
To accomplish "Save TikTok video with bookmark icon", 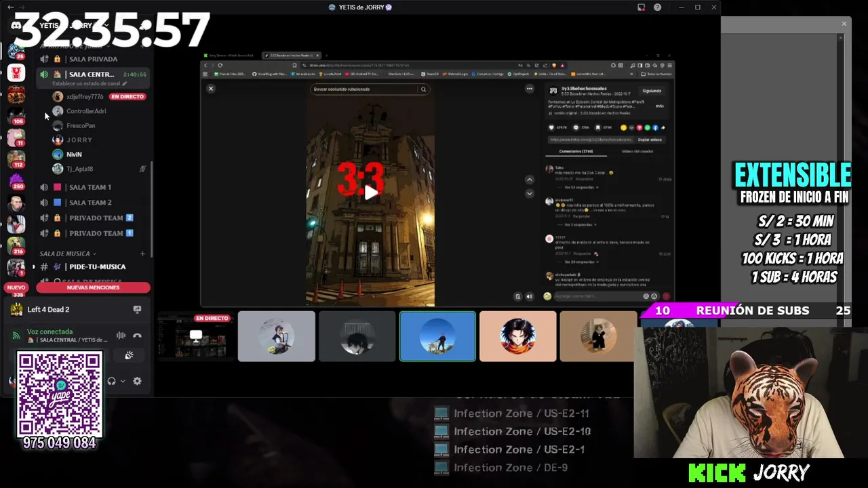I will [x=598, y=127].
